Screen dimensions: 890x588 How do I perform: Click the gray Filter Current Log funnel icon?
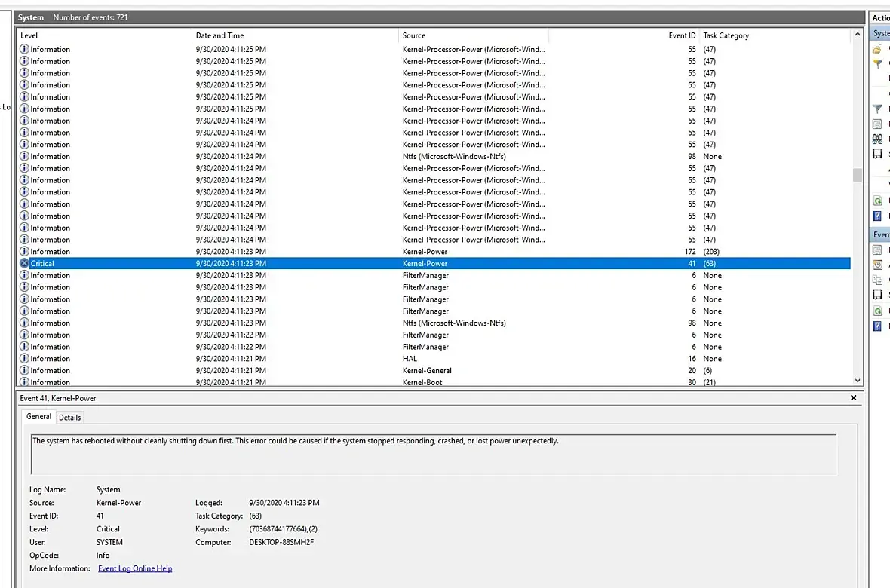point(877,109)
